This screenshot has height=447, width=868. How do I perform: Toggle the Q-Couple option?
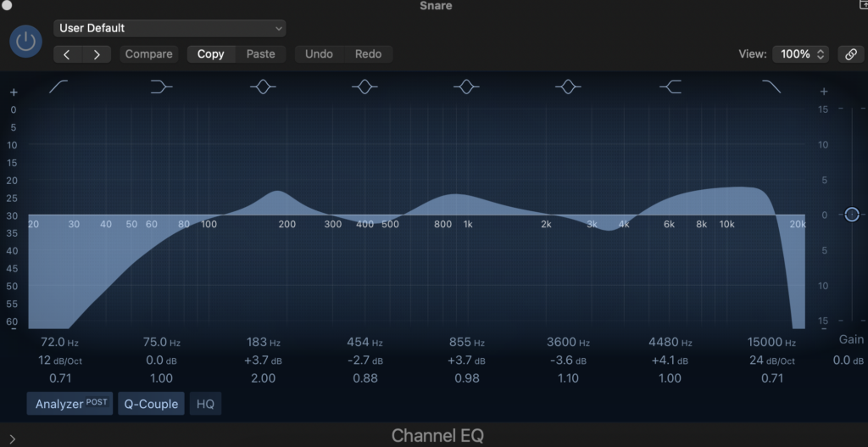(151, 404)
